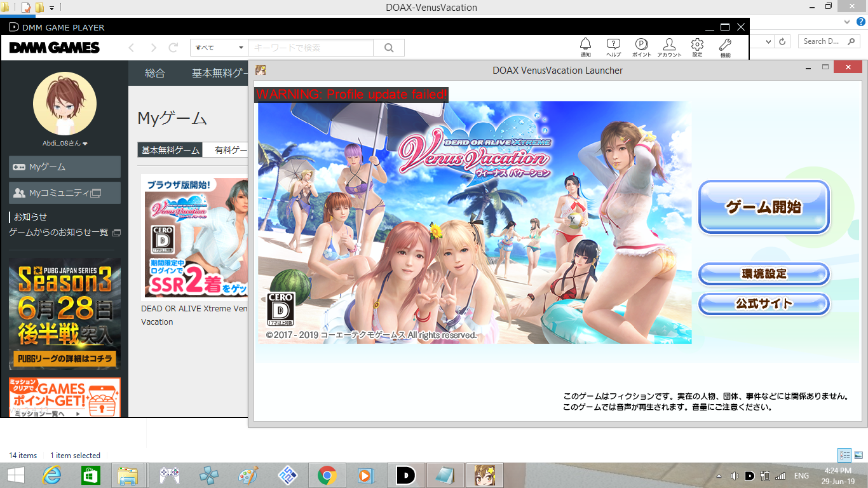This screenshot has height=488, width=868.
Task: Switch Explorer to details view
Action: (844, 455)
